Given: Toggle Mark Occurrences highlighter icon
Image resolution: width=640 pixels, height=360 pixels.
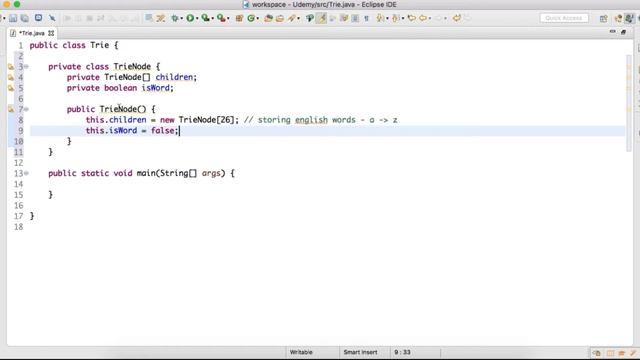Looking at the screenshot, I should click(x=321, y=18).
